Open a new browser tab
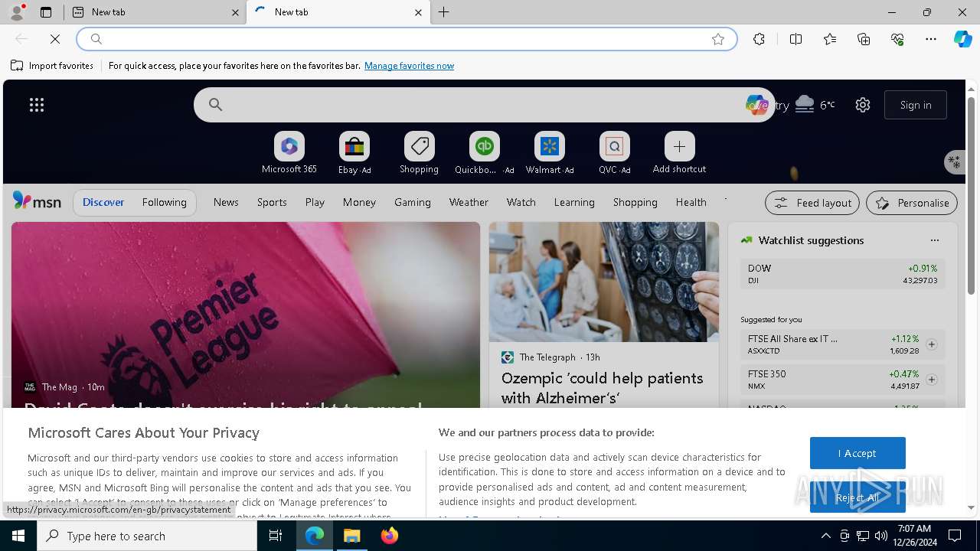980x551 pixels. [x=444, y=12]
